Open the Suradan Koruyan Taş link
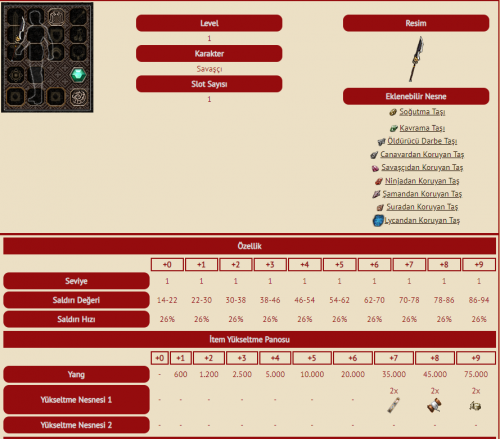 (422, 207)
